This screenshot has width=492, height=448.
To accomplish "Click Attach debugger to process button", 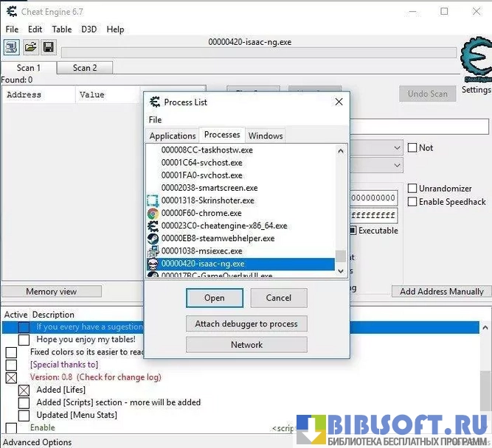I will coord(246,323).
